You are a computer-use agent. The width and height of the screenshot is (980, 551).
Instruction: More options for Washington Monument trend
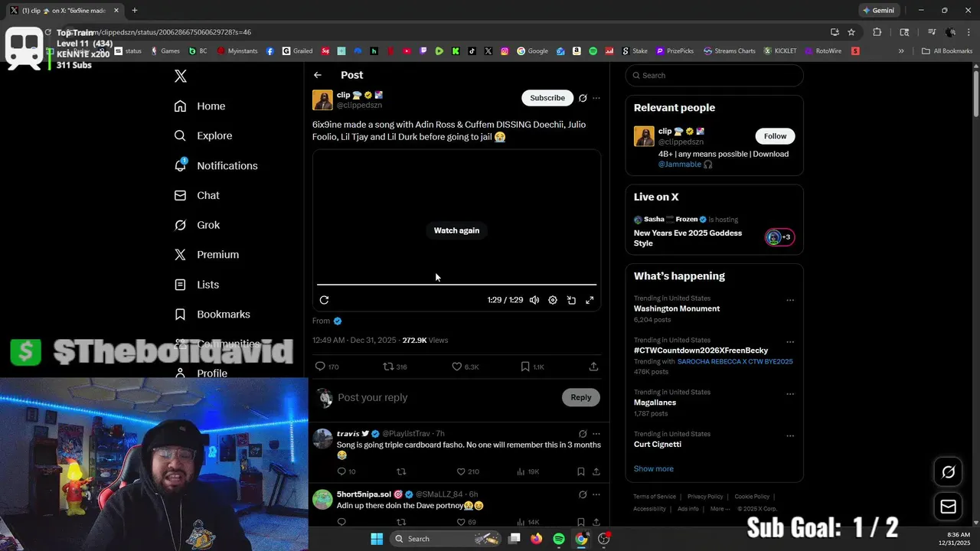(790, 300)
